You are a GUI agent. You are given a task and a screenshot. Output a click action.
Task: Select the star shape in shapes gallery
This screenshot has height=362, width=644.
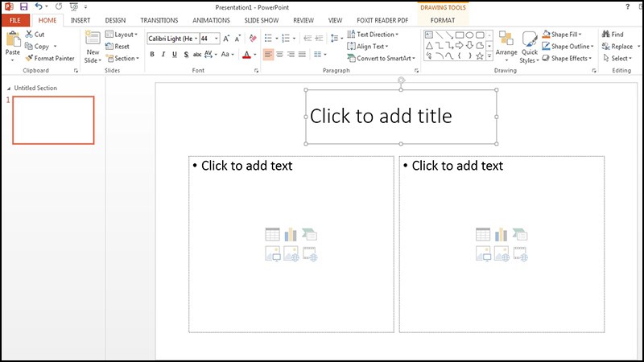point(480,56)
